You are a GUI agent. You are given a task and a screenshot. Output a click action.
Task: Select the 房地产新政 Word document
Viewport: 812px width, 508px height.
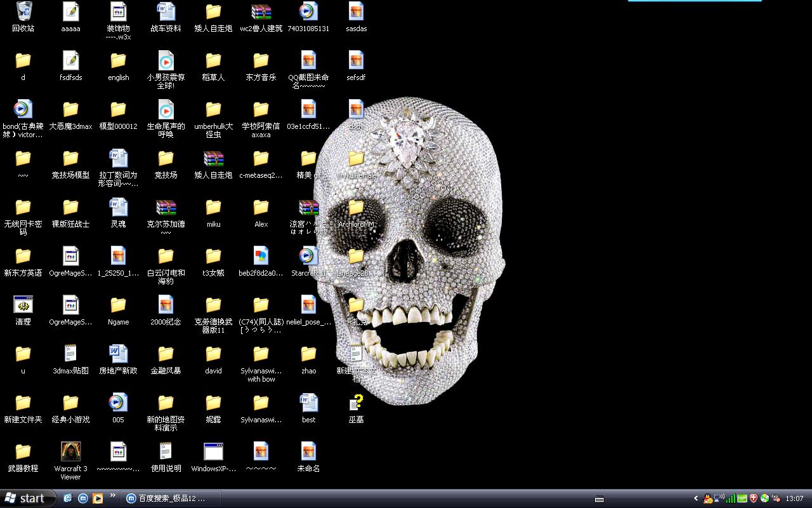(x=119, y=354)
